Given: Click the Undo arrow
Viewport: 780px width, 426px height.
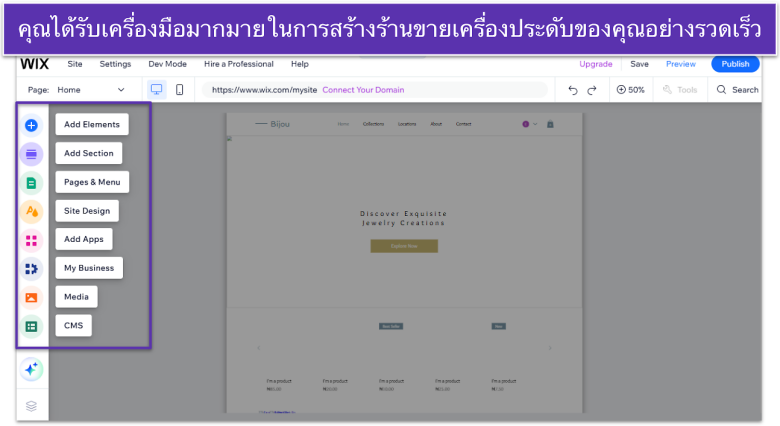Looking at the screenshot, I should 573,90.
